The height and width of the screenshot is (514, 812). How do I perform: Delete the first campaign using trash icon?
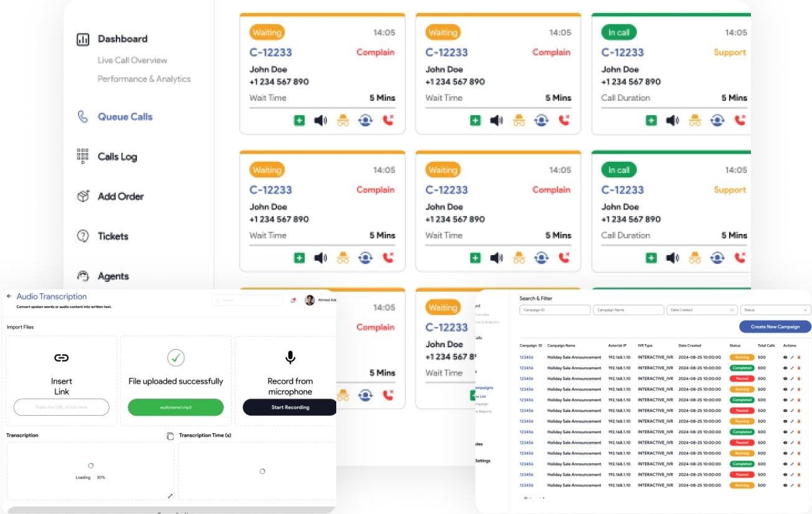799,358
